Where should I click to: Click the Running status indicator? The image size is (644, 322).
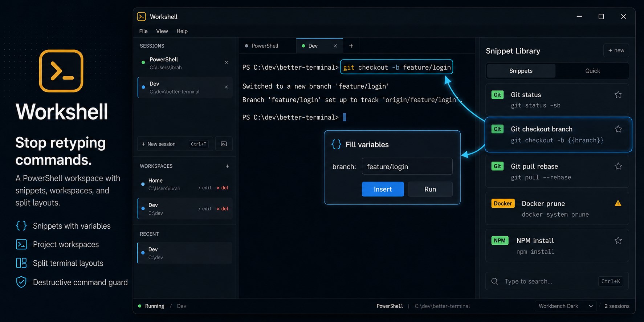point(151,306)
